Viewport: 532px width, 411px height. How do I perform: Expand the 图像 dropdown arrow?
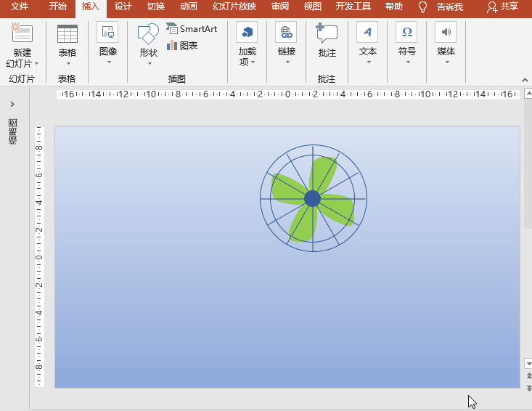[x=109, y=62]
